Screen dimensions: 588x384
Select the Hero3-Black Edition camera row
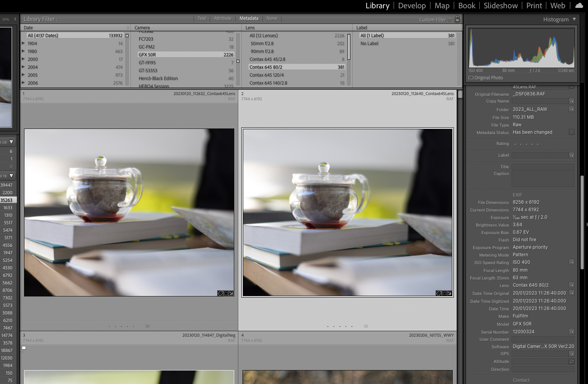186,78
